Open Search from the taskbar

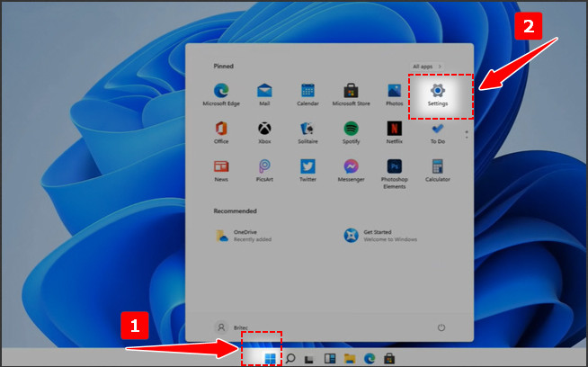290,358
